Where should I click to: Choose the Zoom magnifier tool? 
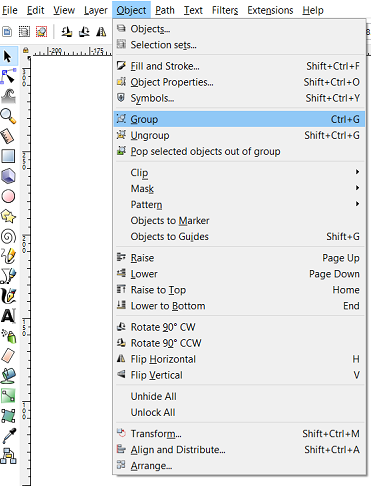[x=8, y=116]
